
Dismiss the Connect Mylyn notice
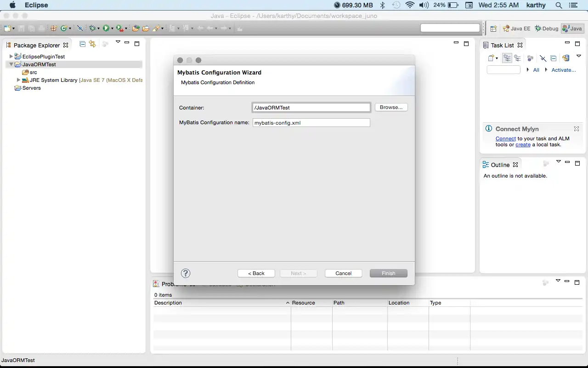[577, 129]
